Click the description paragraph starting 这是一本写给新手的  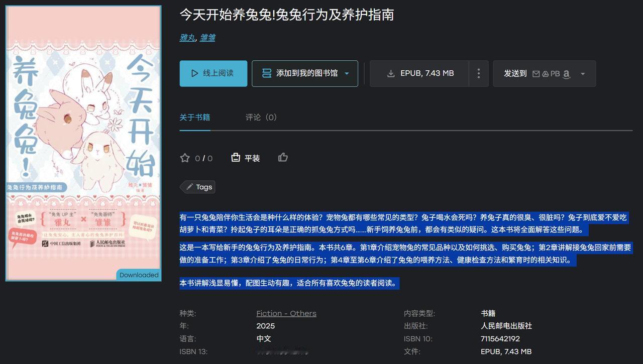pyautogui.click(x=405, y=254)
